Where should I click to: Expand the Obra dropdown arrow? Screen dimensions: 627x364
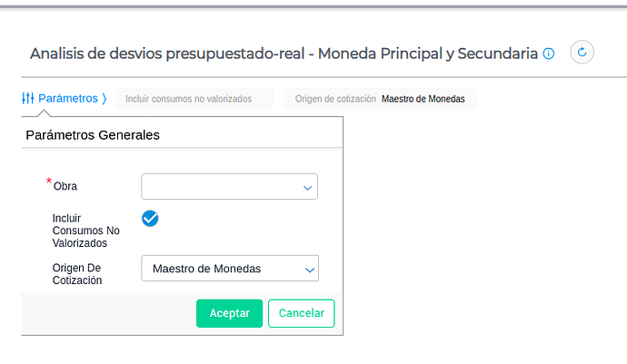click(x=307, y=187)
